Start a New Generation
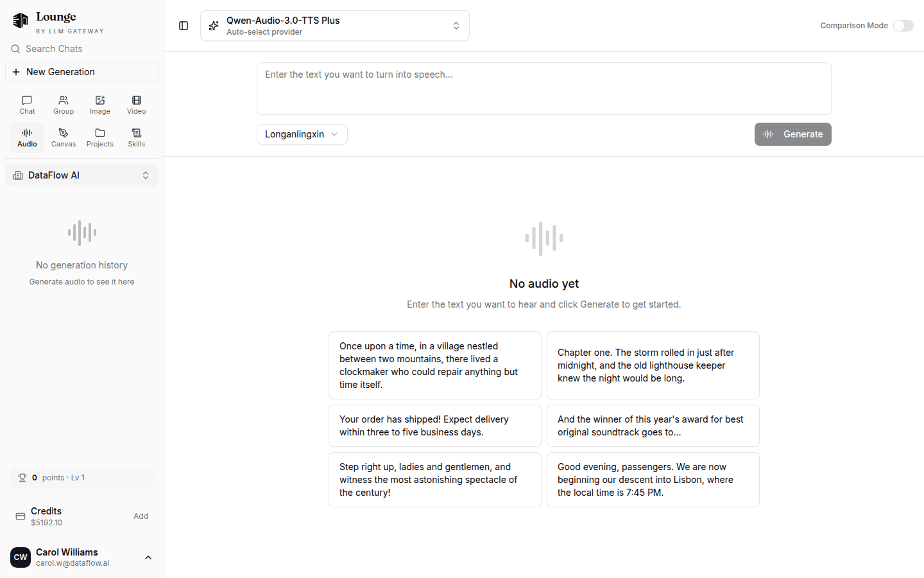The height and width of the screenshot is (578, 924). (81, 72)
